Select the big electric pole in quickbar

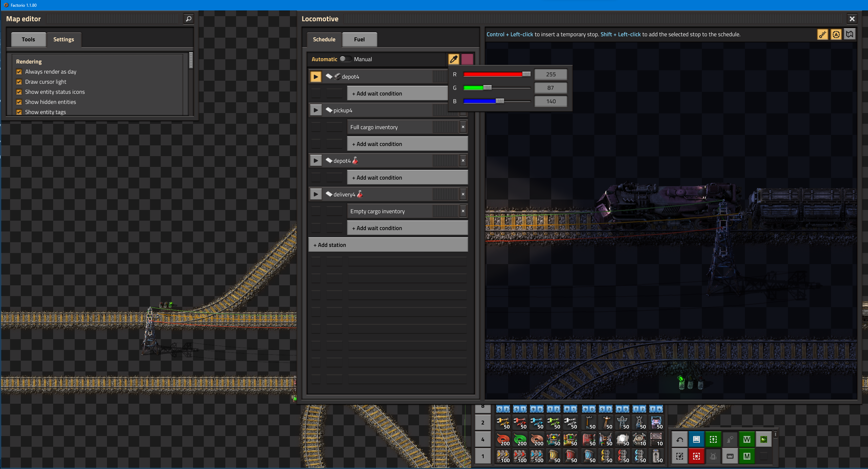(622, 423)
